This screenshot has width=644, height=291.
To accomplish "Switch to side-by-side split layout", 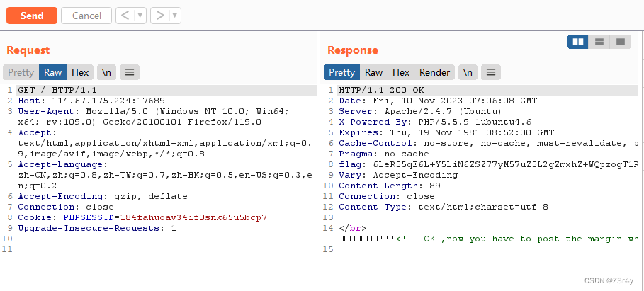I will [578, 42].
